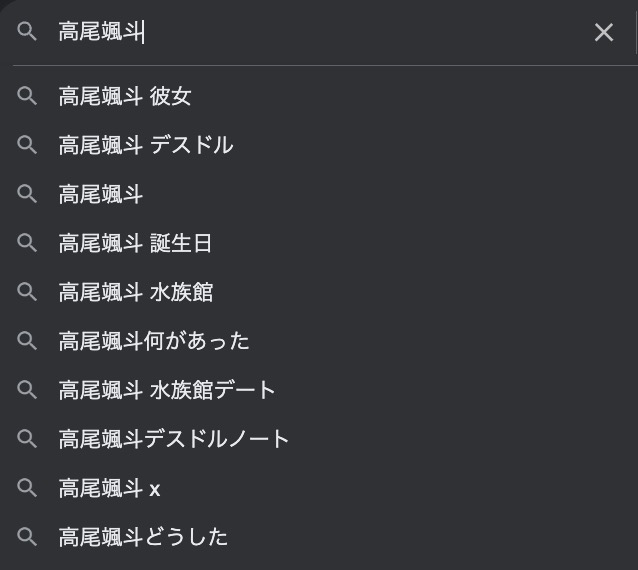
Task: Select suggestion 高尾颯斗 彼女
Action: point(319,96)
